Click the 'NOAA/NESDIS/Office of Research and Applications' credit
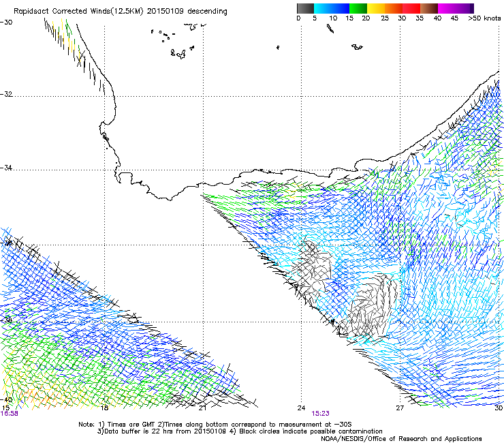504x443 pixels. coord(401,439)
